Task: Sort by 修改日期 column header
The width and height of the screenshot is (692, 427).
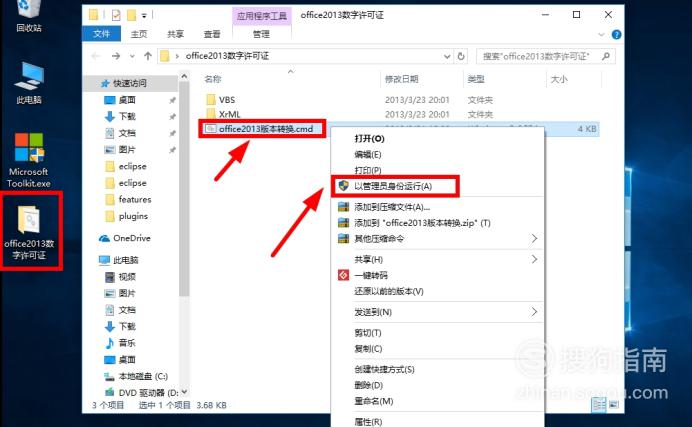Action: click(401, 79)
